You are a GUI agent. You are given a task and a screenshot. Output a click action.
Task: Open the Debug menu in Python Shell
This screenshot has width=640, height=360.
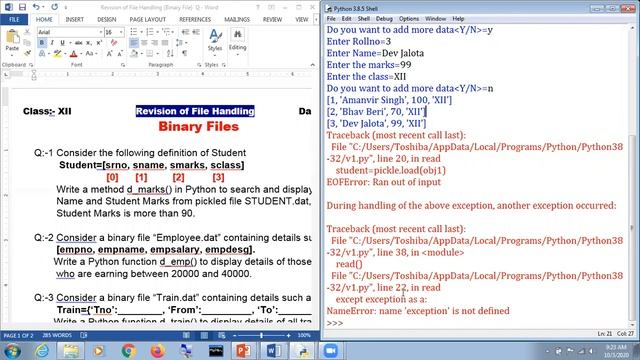[x=384, y=19]
